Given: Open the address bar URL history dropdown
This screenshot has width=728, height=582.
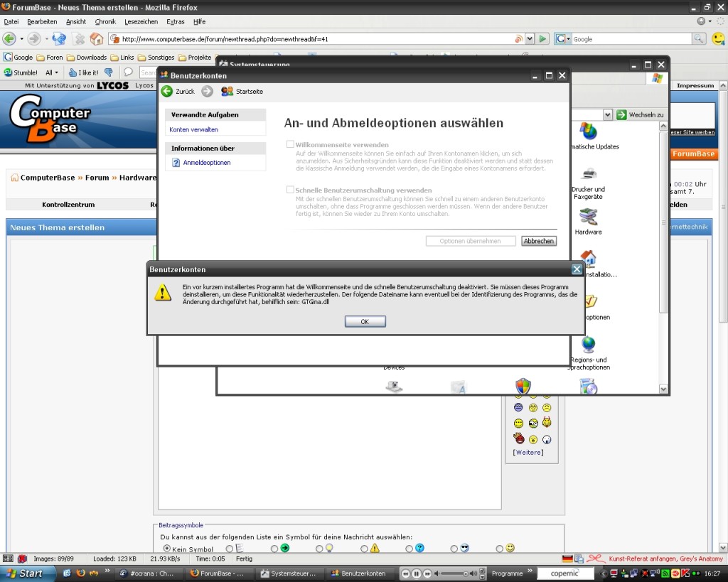Looking at the screenshot, I should pos(530,39).
